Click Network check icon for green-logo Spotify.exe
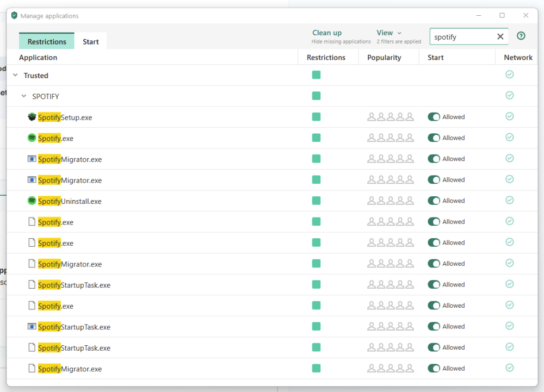The width and height of the screenshot is (544, 392). click(509, 137)
